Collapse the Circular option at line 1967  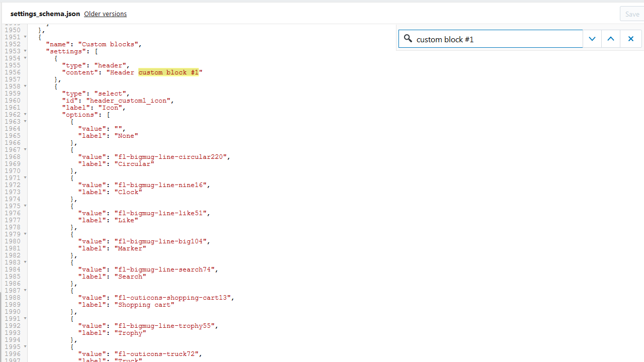click(26, 149)
